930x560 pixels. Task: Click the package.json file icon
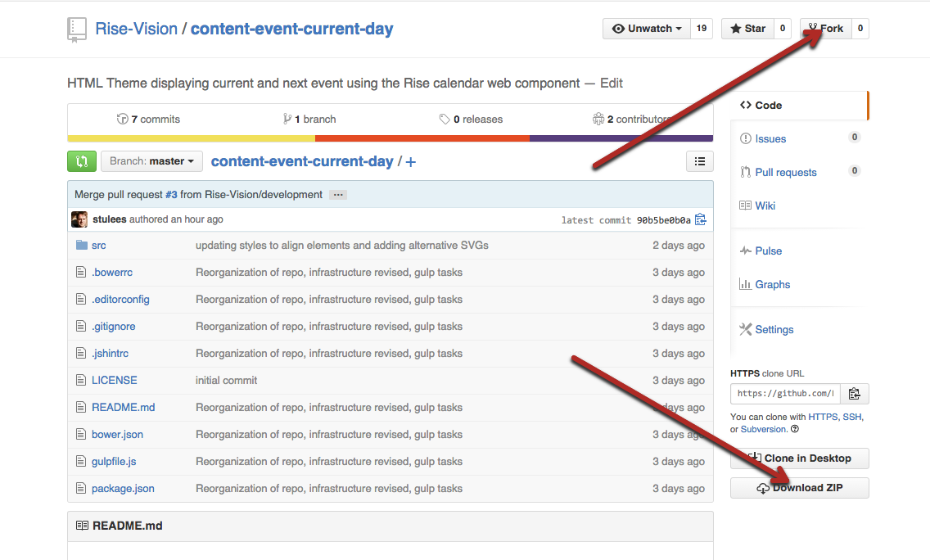coord(81,488)
